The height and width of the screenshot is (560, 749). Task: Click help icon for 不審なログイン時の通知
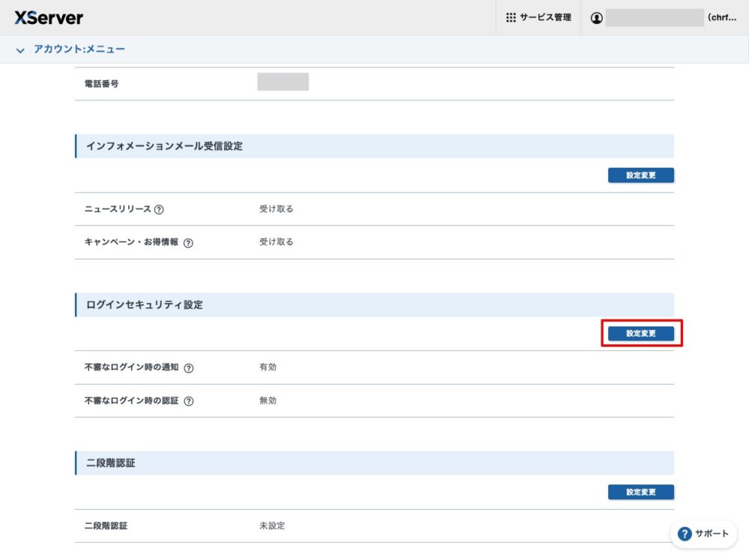[x=189, y=368]
